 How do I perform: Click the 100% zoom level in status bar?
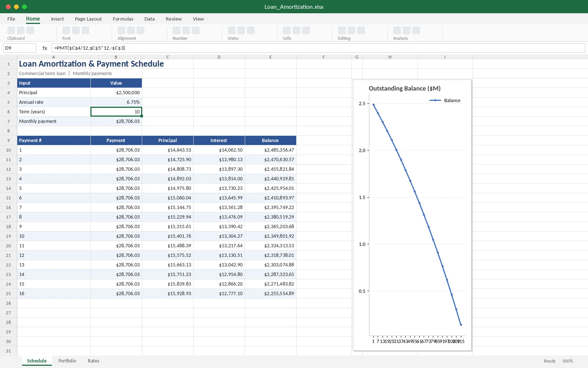pyautogui.click(x=567, y=361)
